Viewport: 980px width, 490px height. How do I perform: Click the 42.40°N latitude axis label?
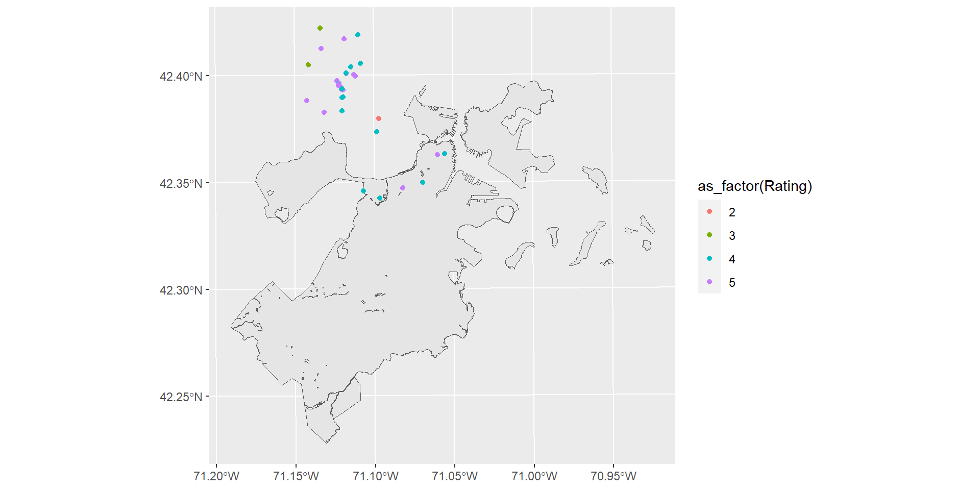point(181,77)
